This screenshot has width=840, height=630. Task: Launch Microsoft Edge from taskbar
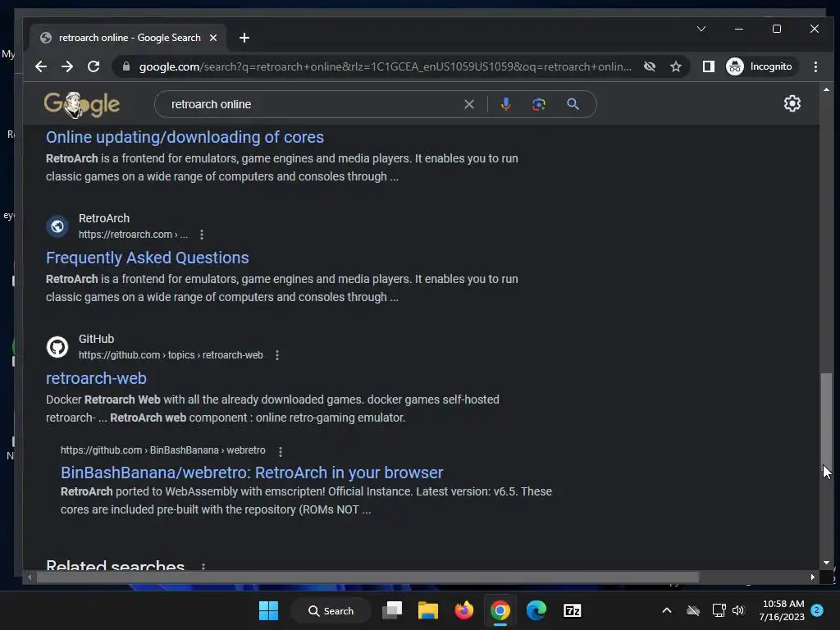click(536, 610)
